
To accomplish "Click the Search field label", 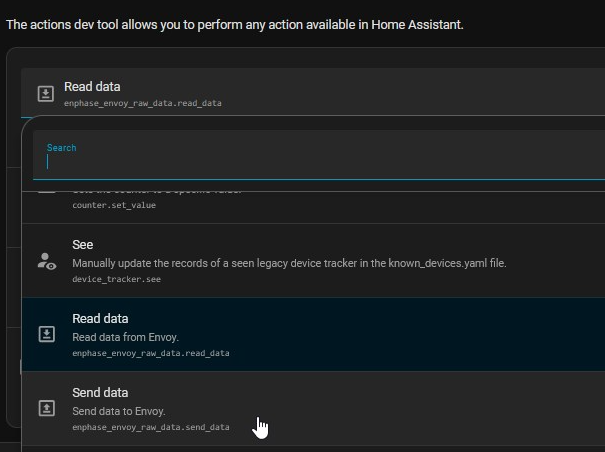I will [x=61, y=148].
